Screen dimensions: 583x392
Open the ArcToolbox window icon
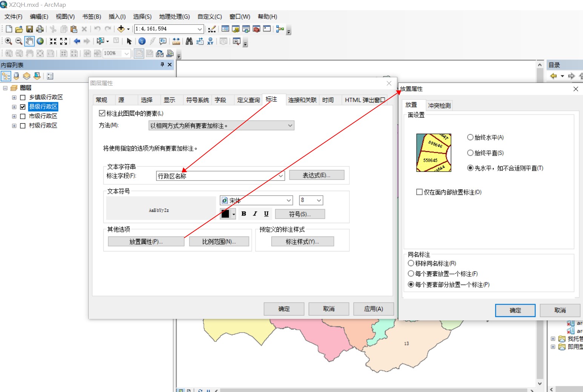tap(256, 29)
